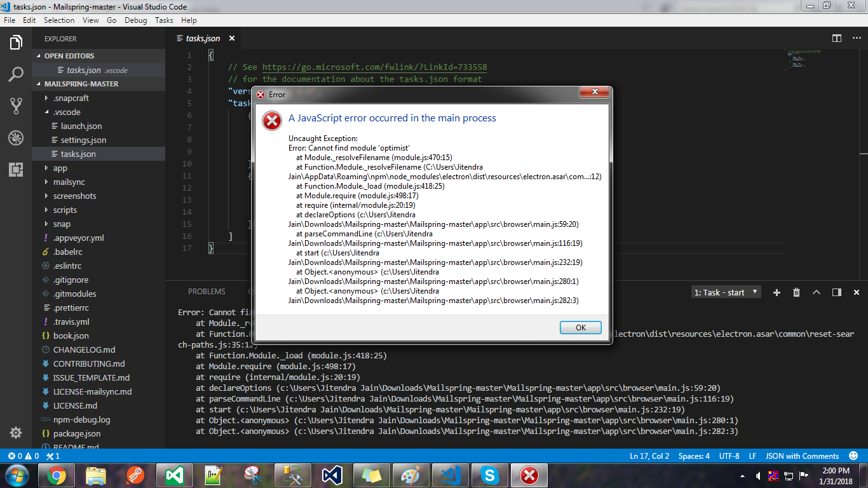Split the editor with the split icon
This screenshot has width=868, height=488.
click(x=836, y=38)
